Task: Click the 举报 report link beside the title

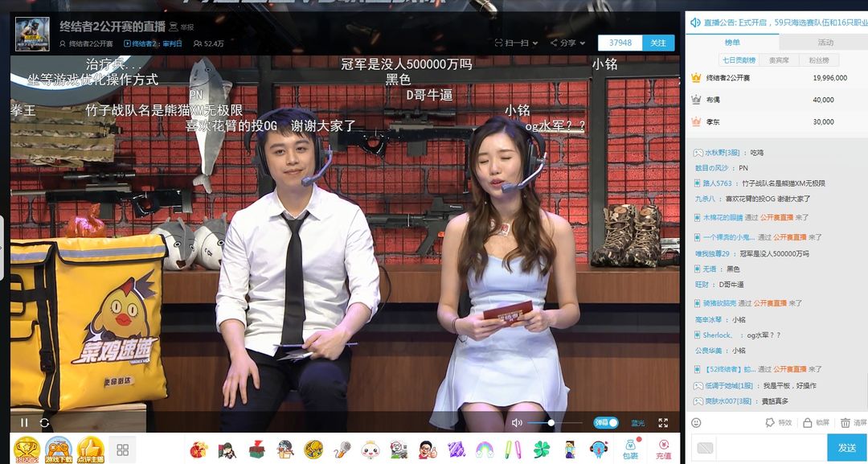Action: pyautogui.click(x=182, y=27)
